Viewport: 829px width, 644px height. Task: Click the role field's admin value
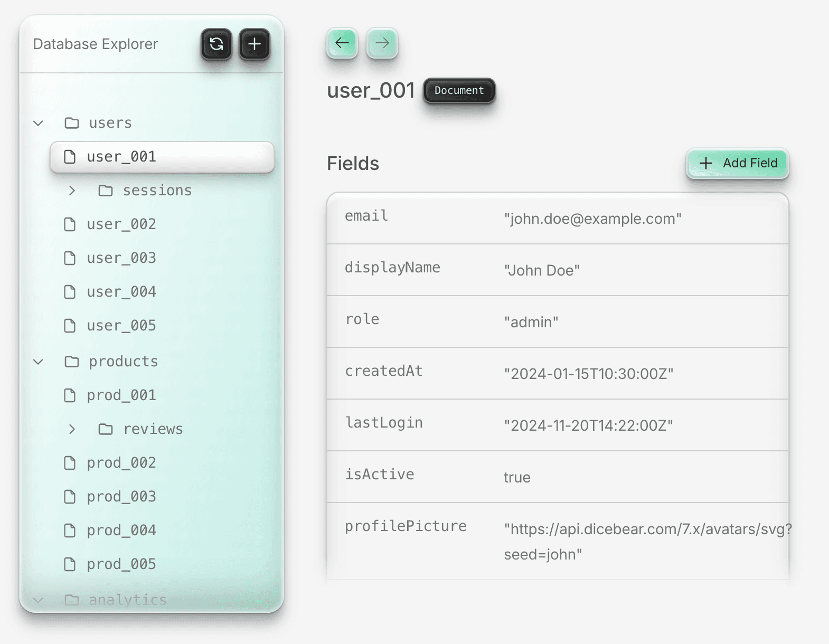[531, 322]
